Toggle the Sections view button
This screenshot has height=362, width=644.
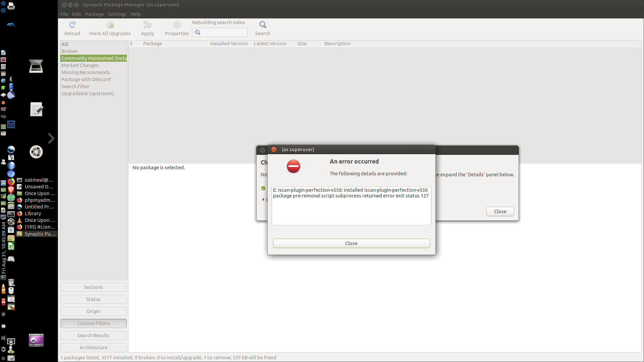click(x=94, y=287)
